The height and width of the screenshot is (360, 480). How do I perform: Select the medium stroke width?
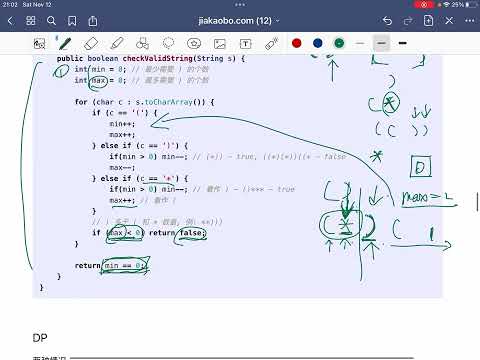point(381,43)
